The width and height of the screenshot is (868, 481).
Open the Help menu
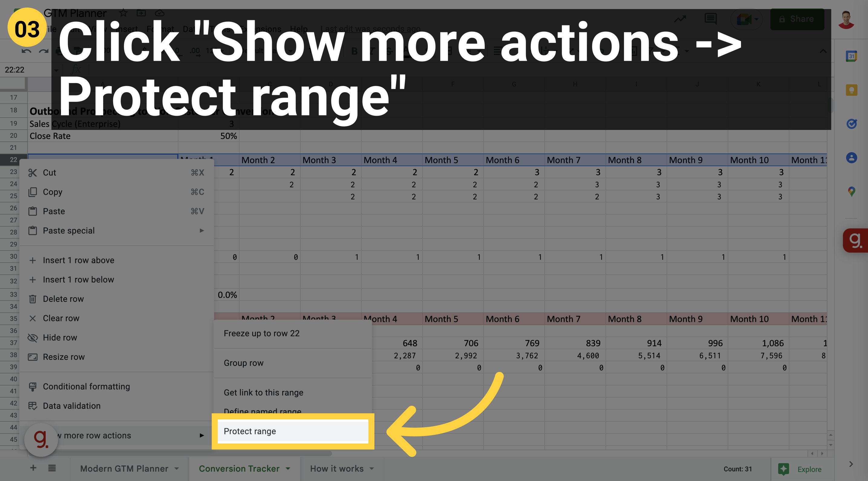click(299, 29)
